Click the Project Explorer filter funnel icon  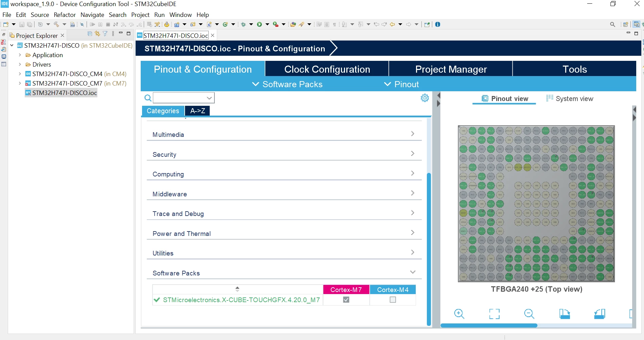(x=105, y=34)
